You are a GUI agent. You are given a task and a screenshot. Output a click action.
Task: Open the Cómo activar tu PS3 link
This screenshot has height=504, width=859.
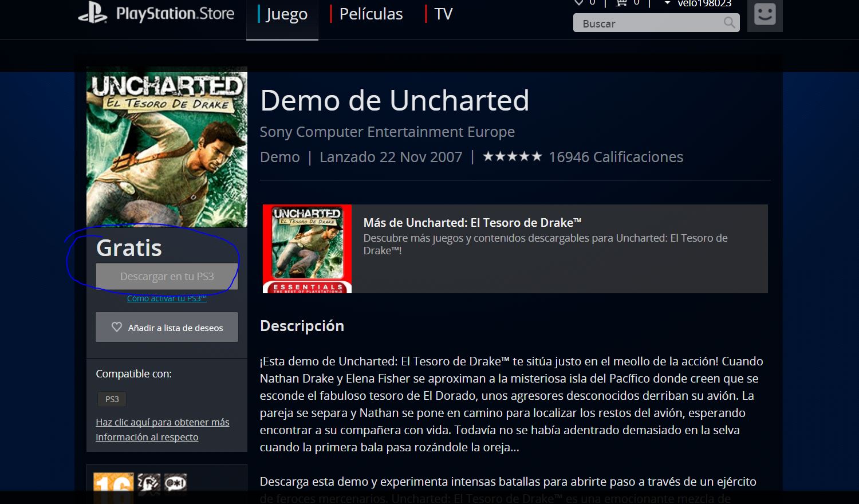pos(167,298)
